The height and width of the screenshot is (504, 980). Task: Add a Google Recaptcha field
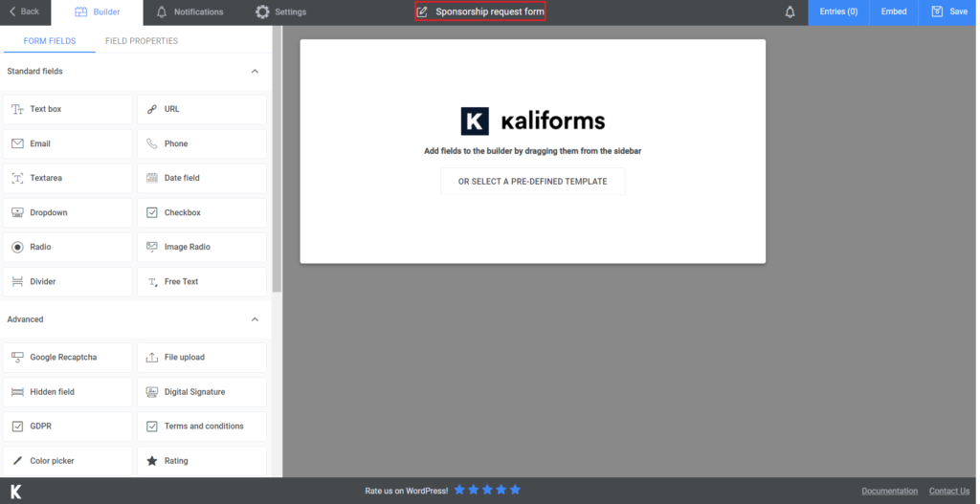click(x=68, y=358)
